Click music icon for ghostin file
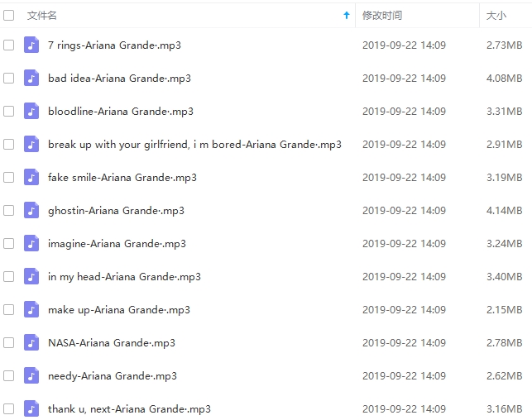The height and width of the screenshot is (420, 532). pos(31,211)
